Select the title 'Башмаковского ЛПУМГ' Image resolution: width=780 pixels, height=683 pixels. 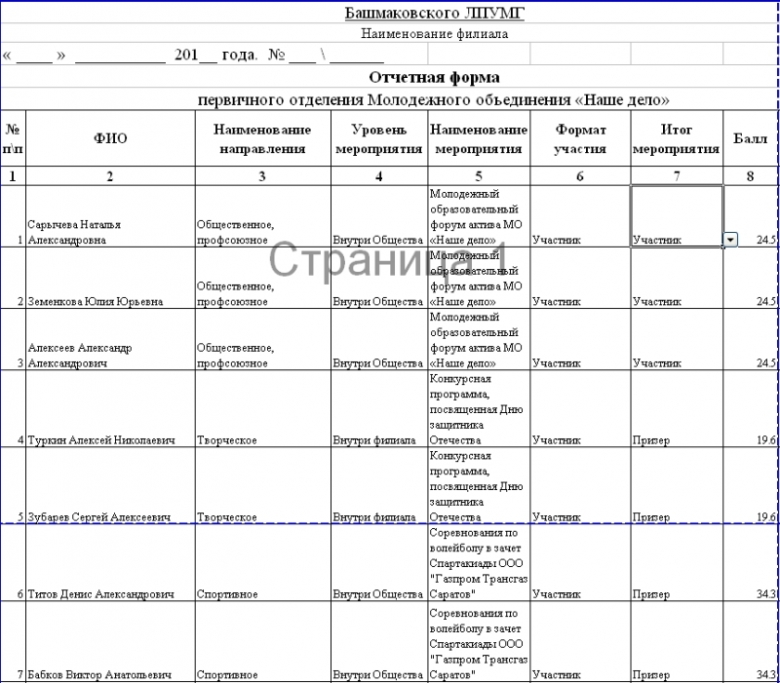click(434, 13)
